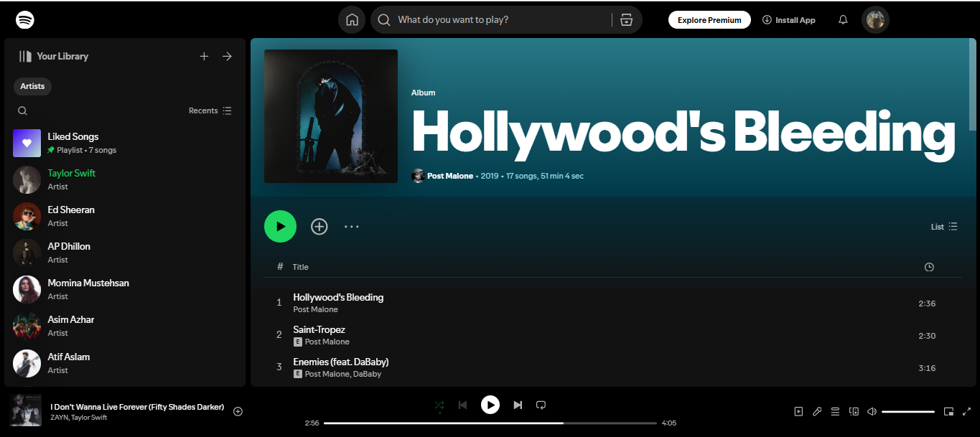Open notifications bell
This screenshot has height=437, width=980.
pos(842,19)
